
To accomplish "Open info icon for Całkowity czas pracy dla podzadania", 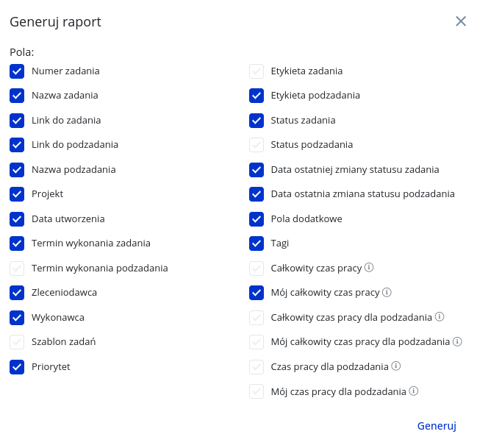I will coord(440,317).
